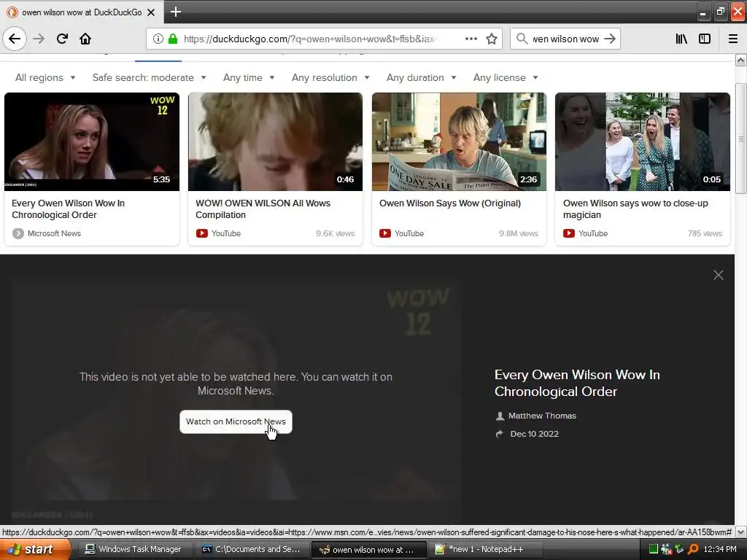Open the Library bookmarks icon

coord(681,39)
